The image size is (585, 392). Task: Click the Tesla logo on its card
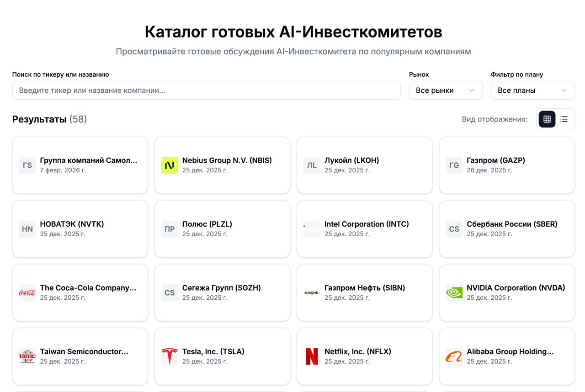(x=169, y=356)
